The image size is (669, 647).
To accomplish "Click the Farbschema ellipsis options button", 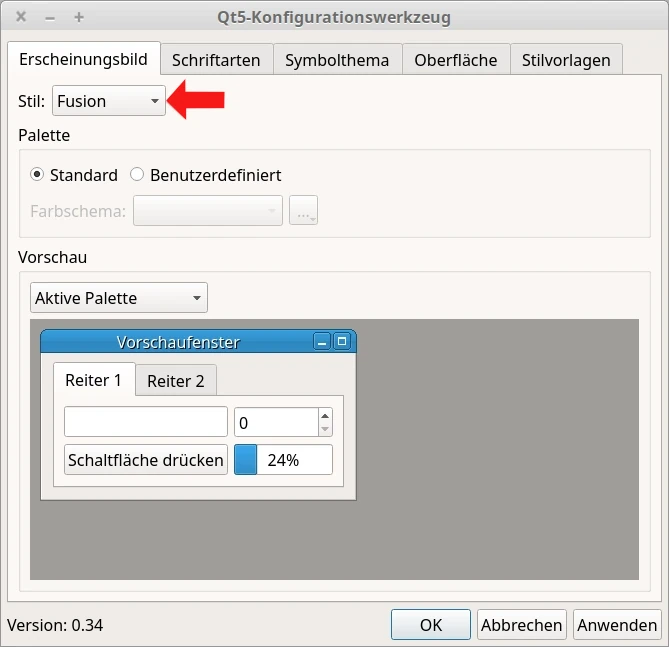I will click(303, 210).
